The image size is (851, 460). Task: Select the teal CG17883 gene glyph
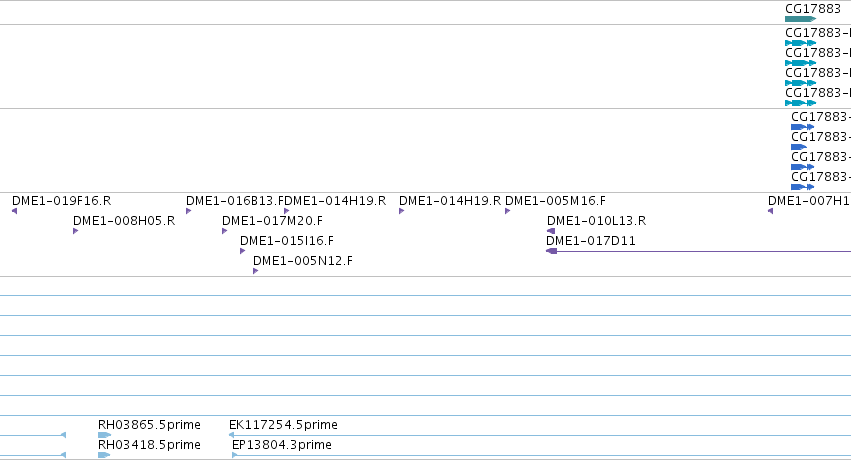[x=801, y=19]
